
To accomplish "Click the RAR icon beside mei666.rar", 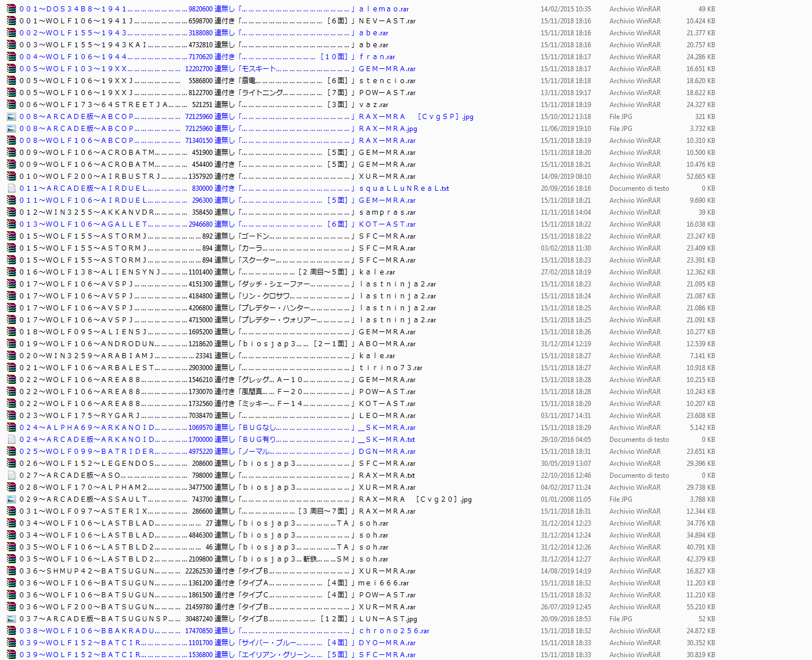I will click(x=11, y=583).
